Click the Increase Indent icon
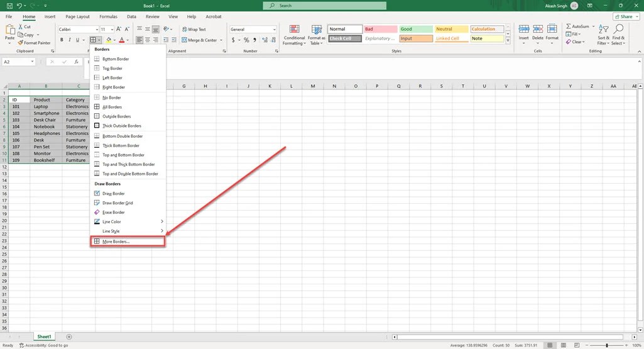 (174, 40)
